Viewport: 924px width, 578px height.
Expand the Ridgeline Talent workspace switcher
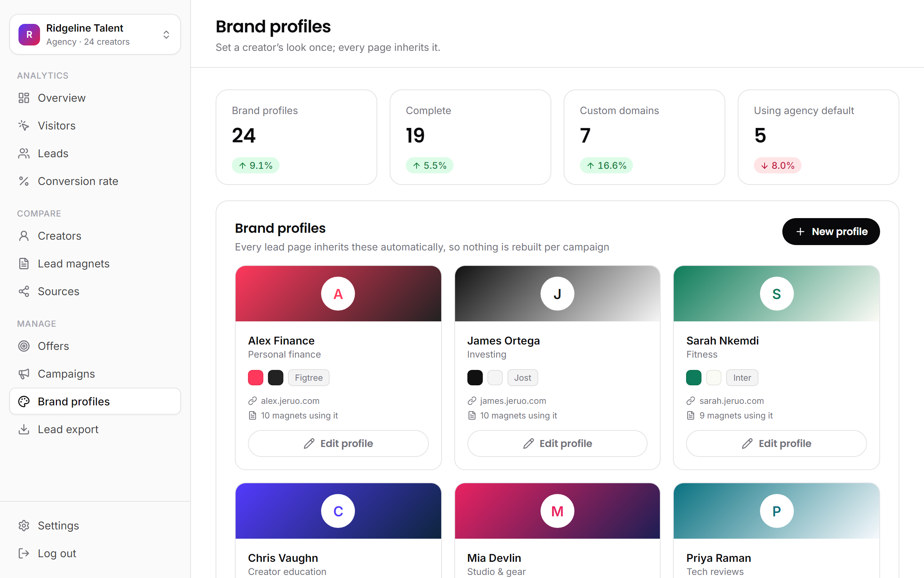95,35
